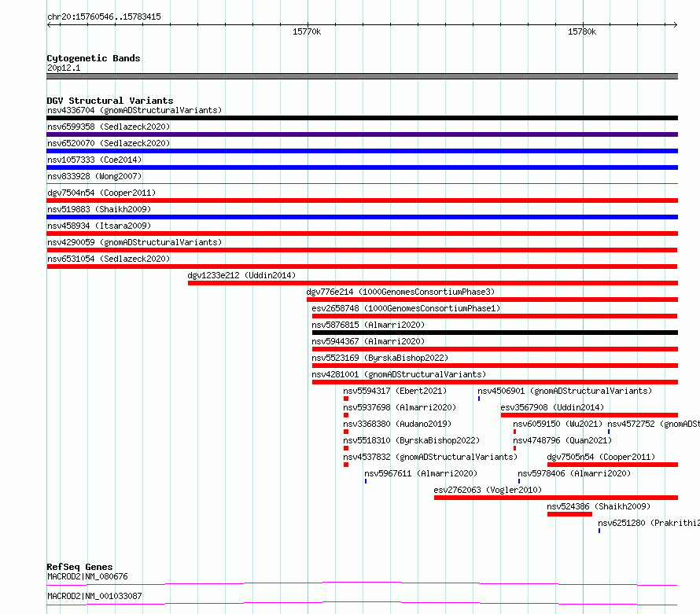
Task: Click the nsv6059150 (Wu2021) label
Action: [x=558, y=424]
